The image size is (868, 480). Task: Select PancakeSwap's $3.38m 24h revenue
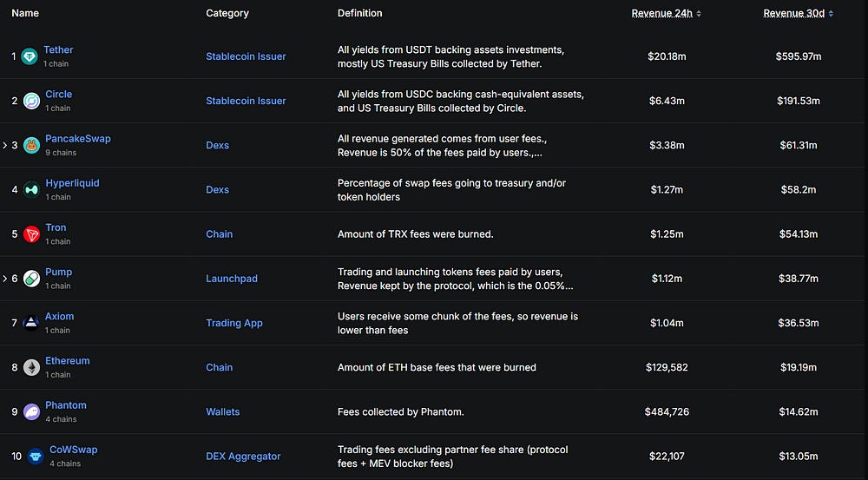[x=667, y=145]
